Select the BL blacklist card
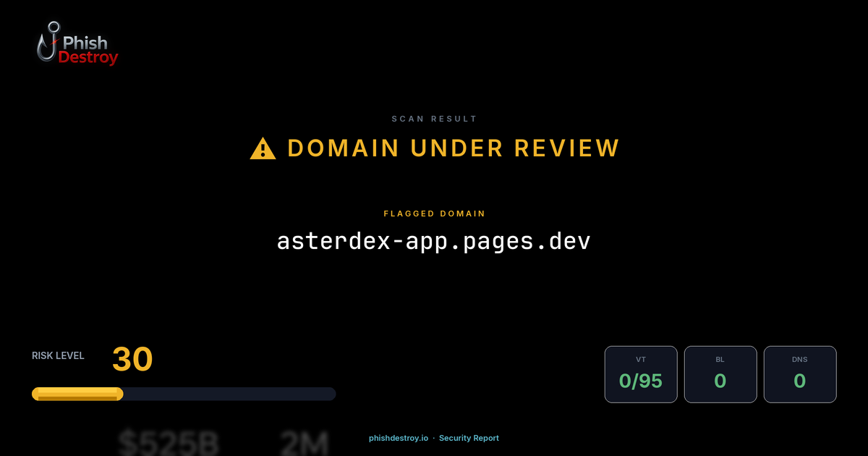Image resolution: width=868 pixels, height=456 pixels. point(720,374)
